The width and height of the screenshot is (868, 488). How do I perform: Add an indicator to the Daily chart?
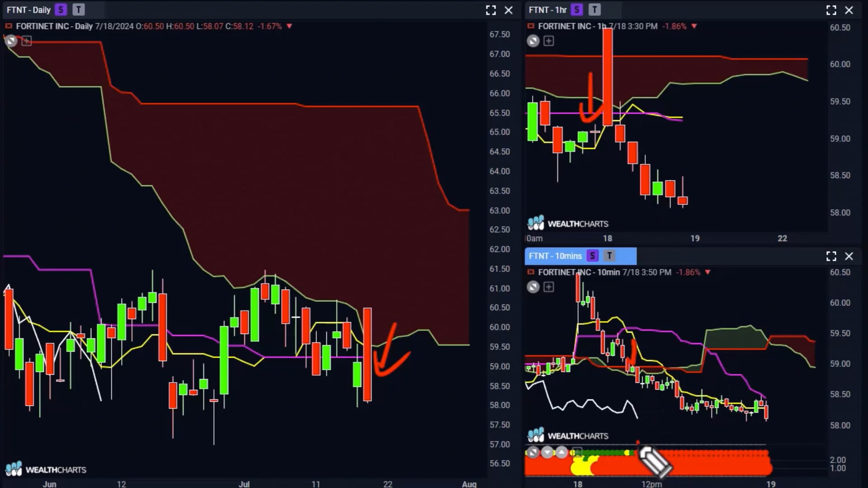[x=27, y=41]
